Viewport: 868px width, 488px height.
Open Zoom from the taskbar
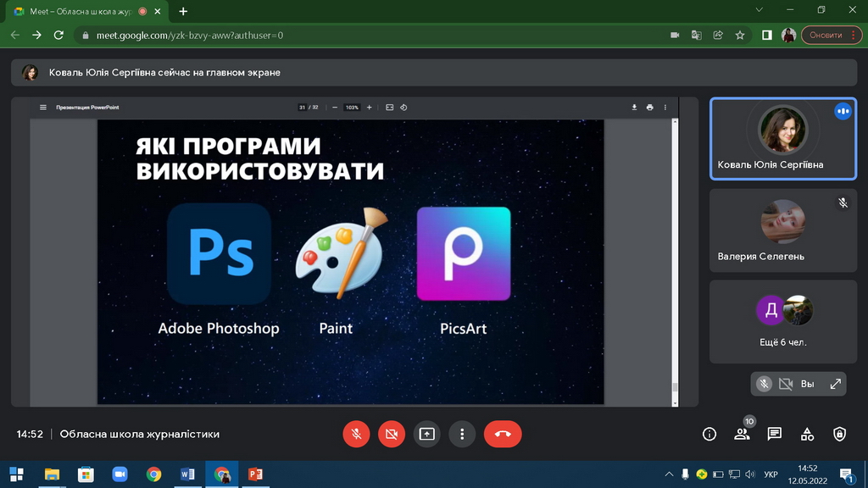(x=120, y=474)
